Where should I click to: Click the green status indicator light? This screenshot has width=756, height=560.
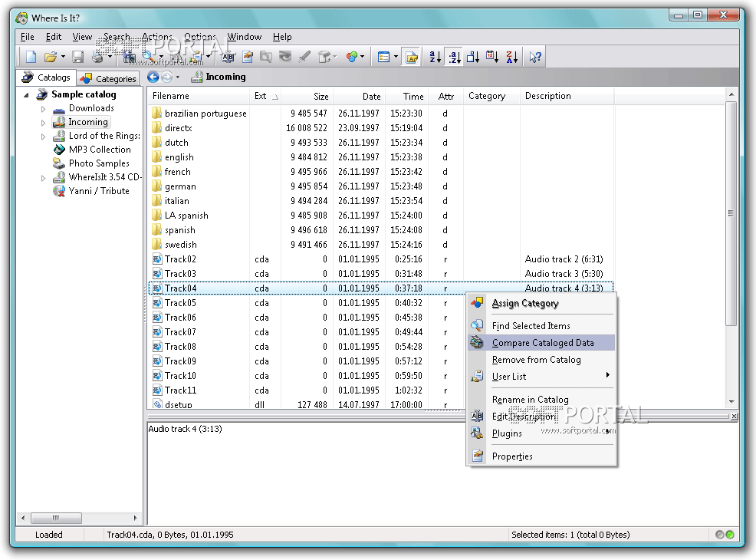(x=730, y=535)
